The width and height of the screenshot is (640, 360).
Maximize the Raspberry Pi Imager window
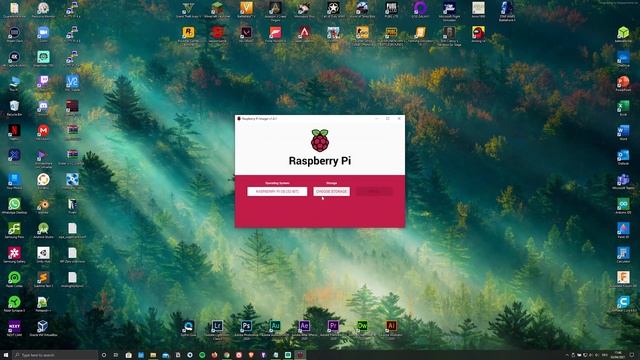(x=388, y=118)
